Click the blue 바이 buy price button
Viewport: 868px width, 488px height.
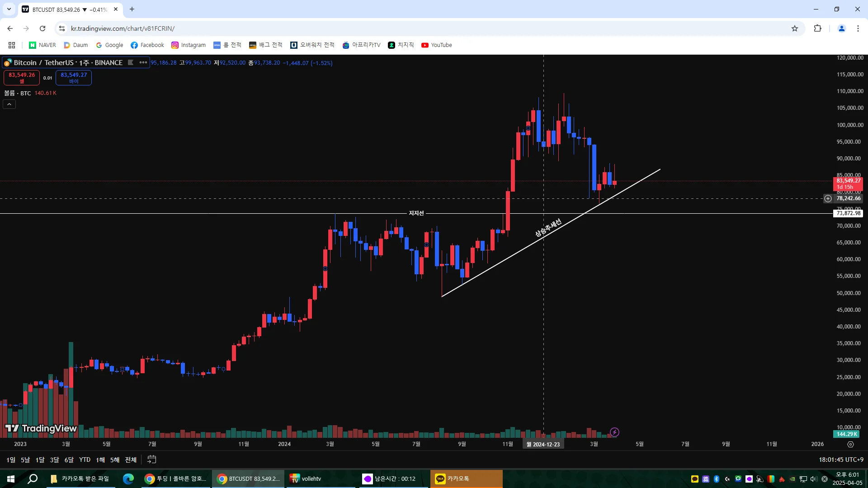pyautogui.click(x=74, y=78)
